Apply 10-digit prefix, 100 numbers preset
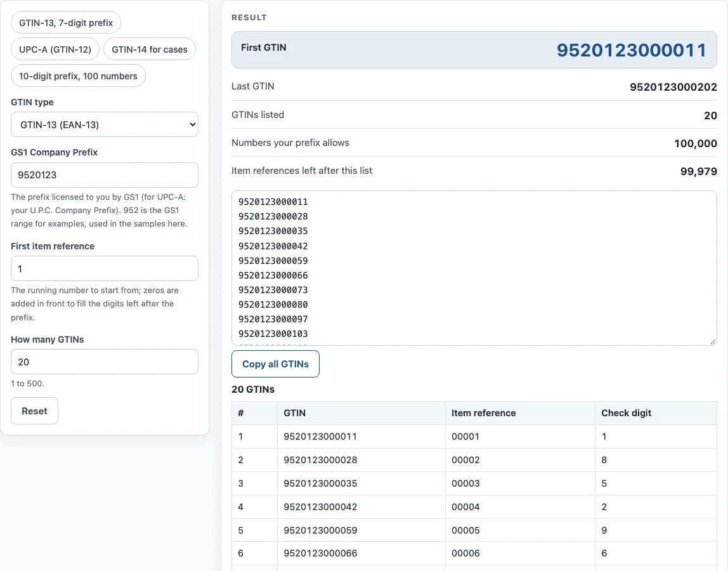Image resolution: width=728 pixels, height=571 pixels. [78, 76]
